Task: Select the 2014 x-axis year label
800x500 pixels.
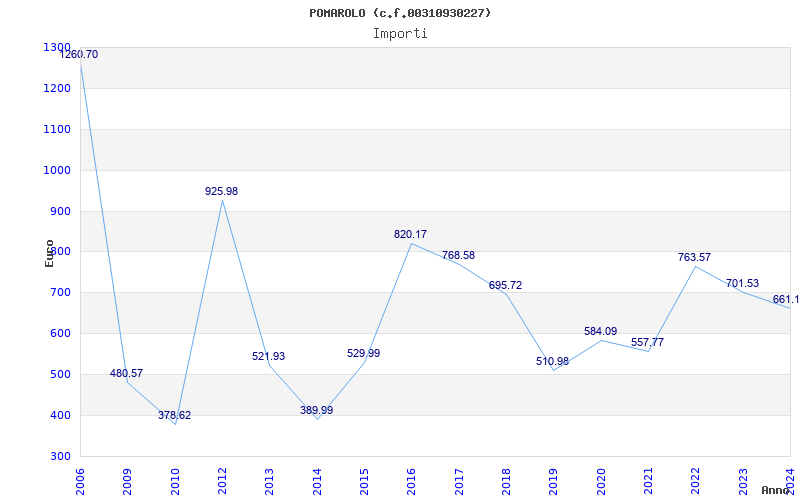Action: coord(317,482)
